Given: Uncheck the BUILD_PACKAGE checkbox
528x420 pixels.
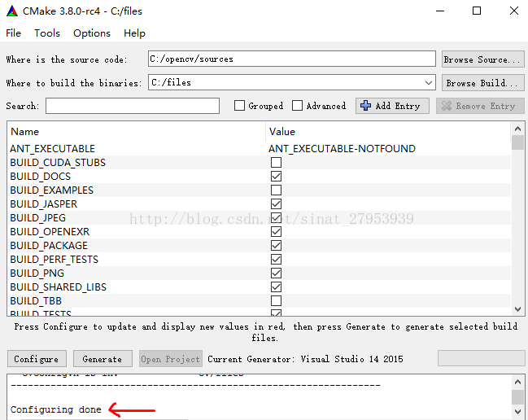Looking at the screenshot, I should [276, 245].
